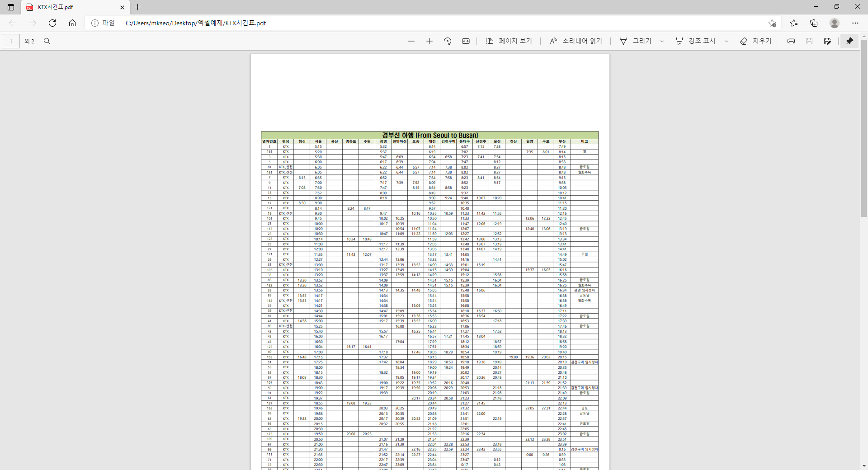Open a new browser tab

coord(138,7)
